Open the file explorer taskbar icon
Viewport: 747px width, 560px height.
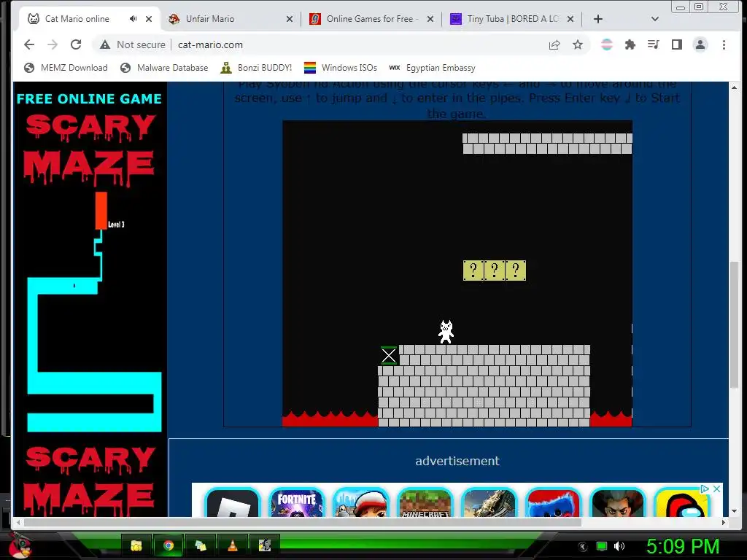(136, 545)
